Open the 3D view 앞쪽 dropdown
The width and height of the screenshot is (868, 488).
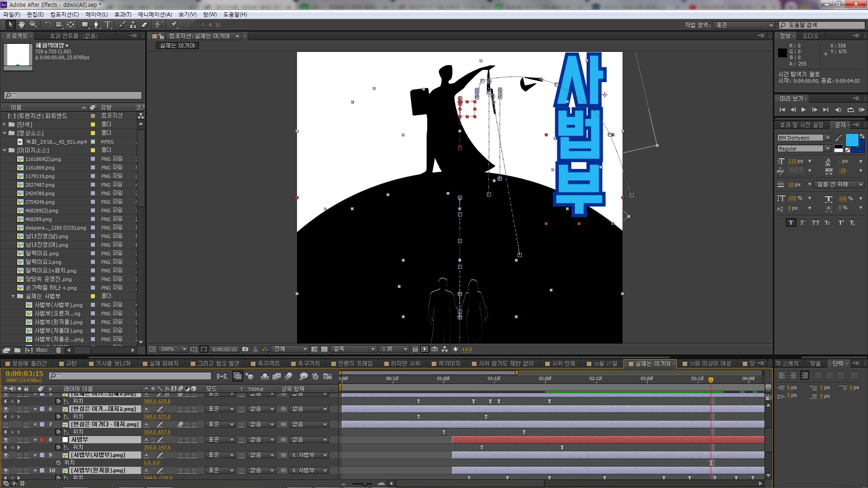click(354, 349)
